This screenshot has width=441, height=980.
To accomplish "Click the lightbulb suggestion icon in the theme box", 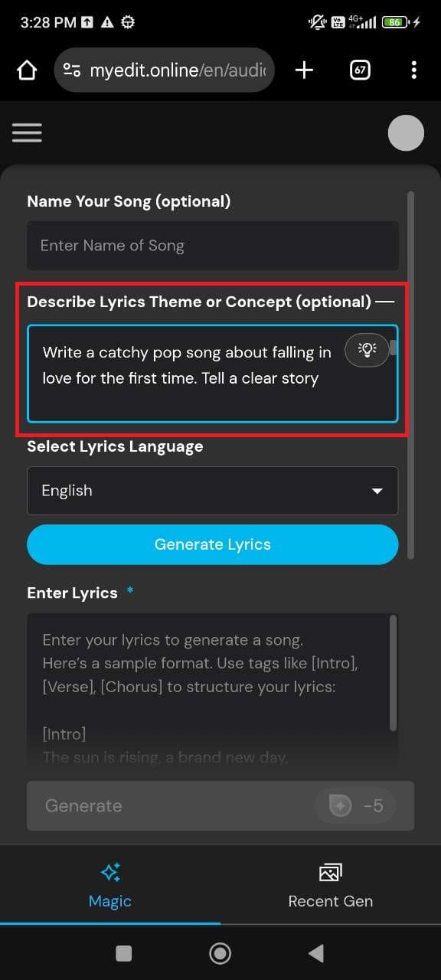I will 367,350.
